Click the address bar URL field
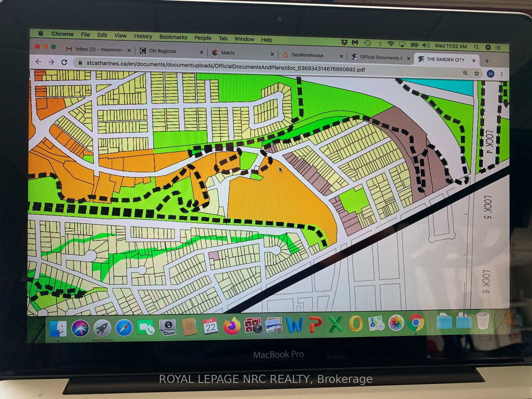 225,66
